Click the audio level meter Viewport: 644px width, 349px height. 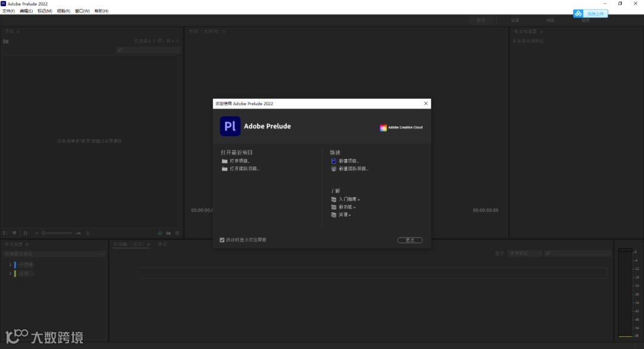tap(626, 293)
